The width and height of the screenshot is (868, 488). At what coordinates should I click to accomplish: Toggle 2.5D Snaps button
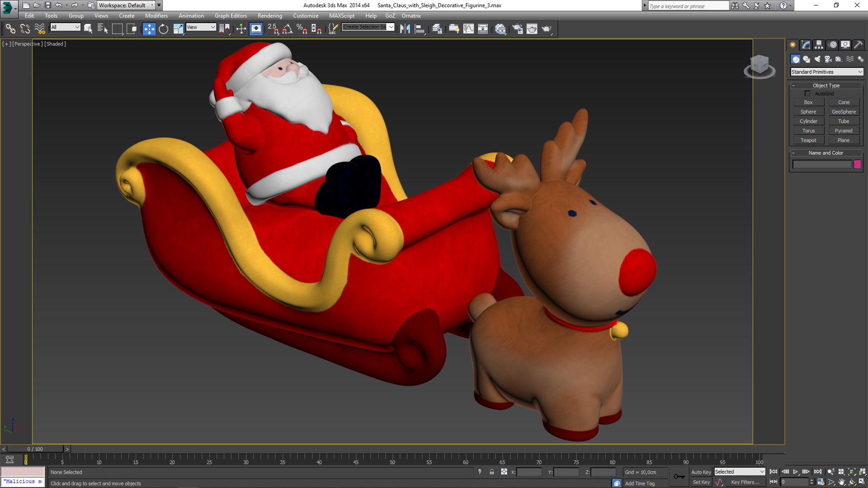coord(273,29)
